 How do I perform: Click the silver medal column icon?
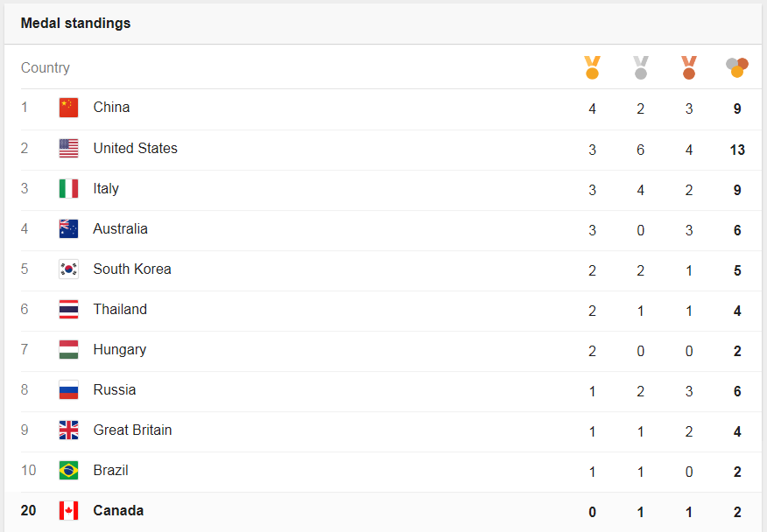pyautogui.click(x=640, y=67)
